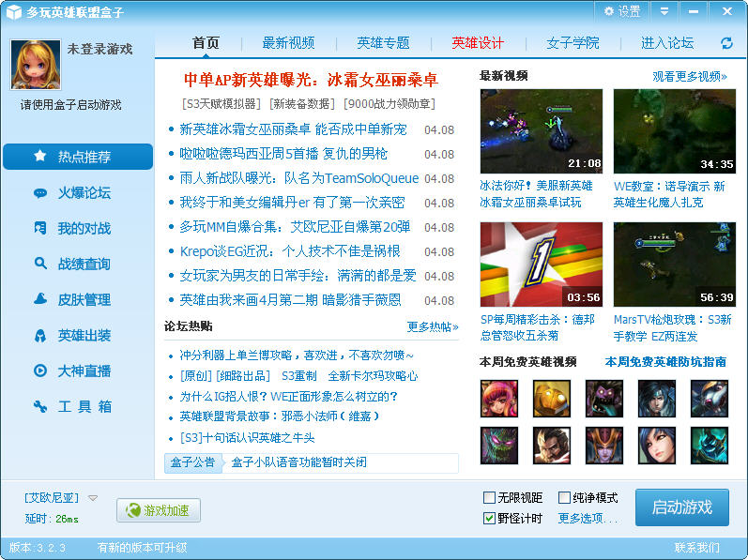Open the S3天赋模拟器 link
748x560 pixels.
[x=221, y=103]
